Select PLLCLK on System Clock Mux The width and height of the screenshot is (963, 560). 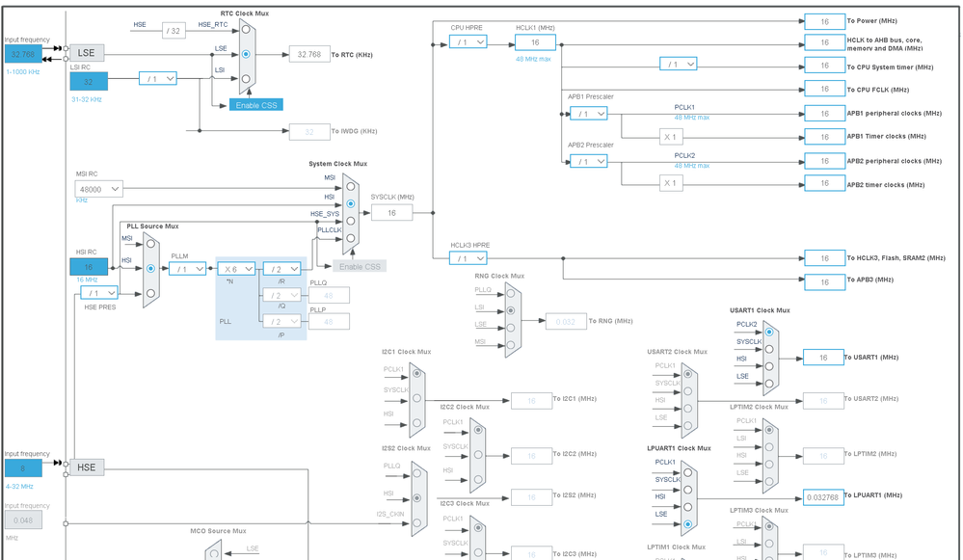click(350, 238)
